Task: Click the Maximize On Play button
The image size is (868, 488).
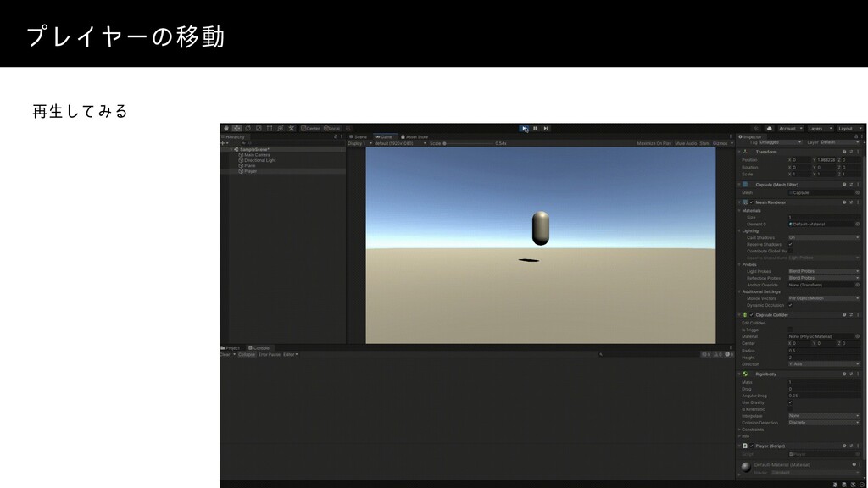Action: click(x=655, y=143)
